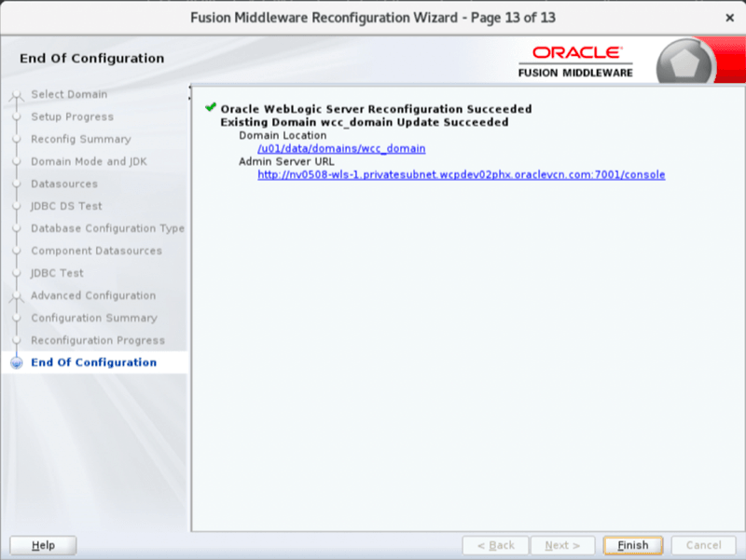Click the 'End Of Configuration' page heading
Viewport: 746px width, 560px height.
[x=91, y=58]
